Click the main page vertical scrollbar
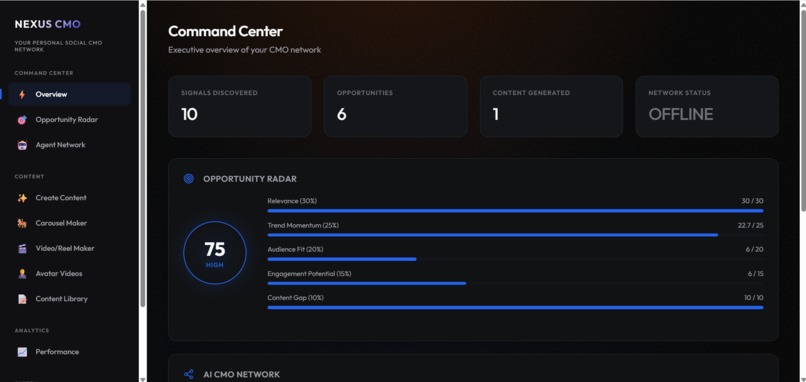The height and width of the screenshot is (382, 806). point(802,111)
